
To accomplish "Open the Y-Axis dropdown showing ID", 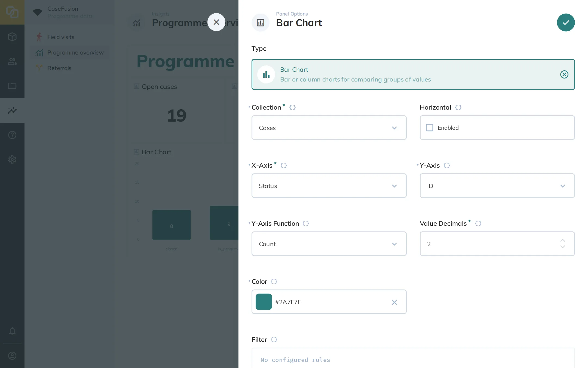I will point(497,186).
